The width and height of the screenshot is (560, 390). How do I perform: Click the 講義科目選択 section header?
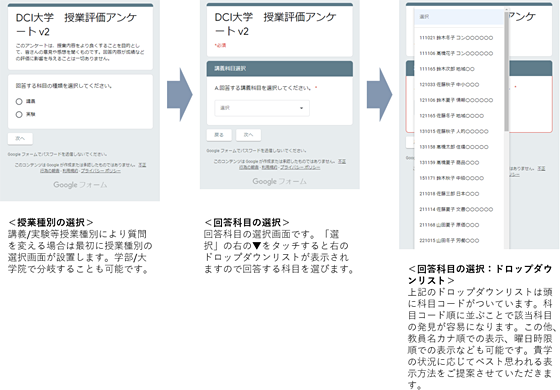(x=280, y=69)
